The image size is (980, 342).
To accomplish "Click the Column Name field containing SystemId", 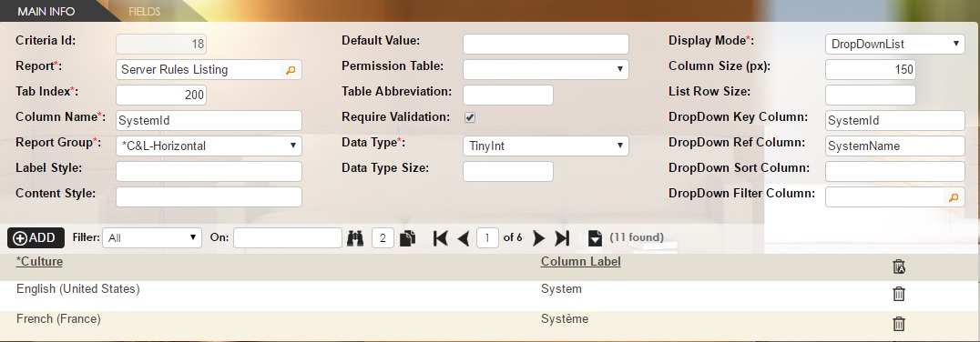I will pos(209,120).
